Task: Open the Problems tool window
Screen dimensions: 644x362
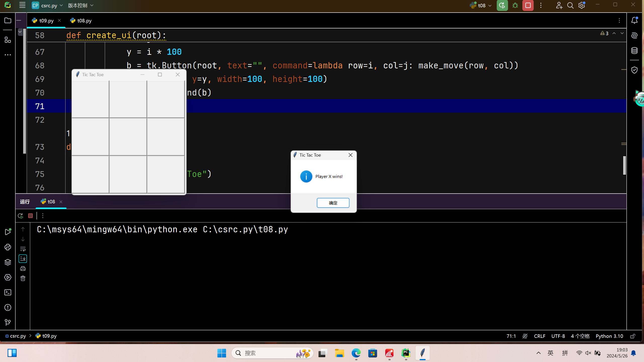Action: 8,307
